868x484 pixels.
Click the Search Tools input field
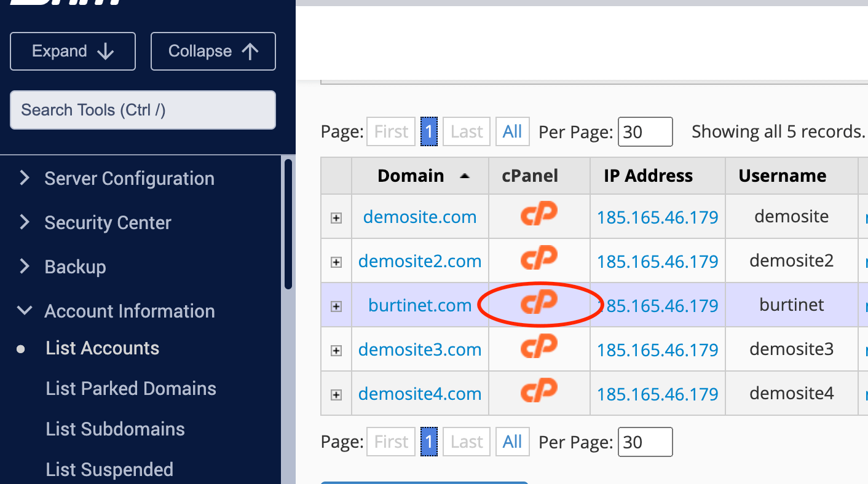pos(143,110)
